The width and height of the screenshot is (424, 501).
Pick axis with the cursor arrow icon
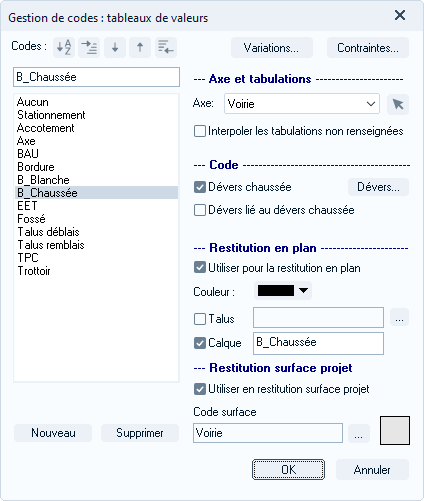pyautogui.click(x=398, y=104)
